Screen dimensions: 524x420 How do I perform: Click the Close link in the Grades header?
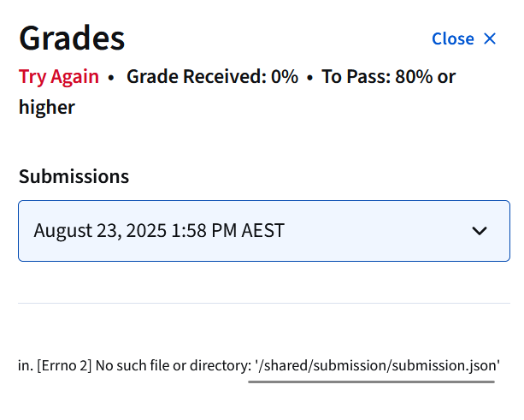pyautogui.click(x=452, y=38)
